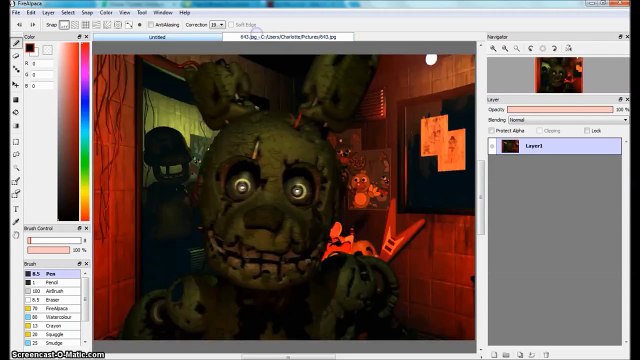The width and height of the screenshot is (640, 360).
Task: Enable parallel snap with diagonal lines icon
Action: (x=75, y=25)
